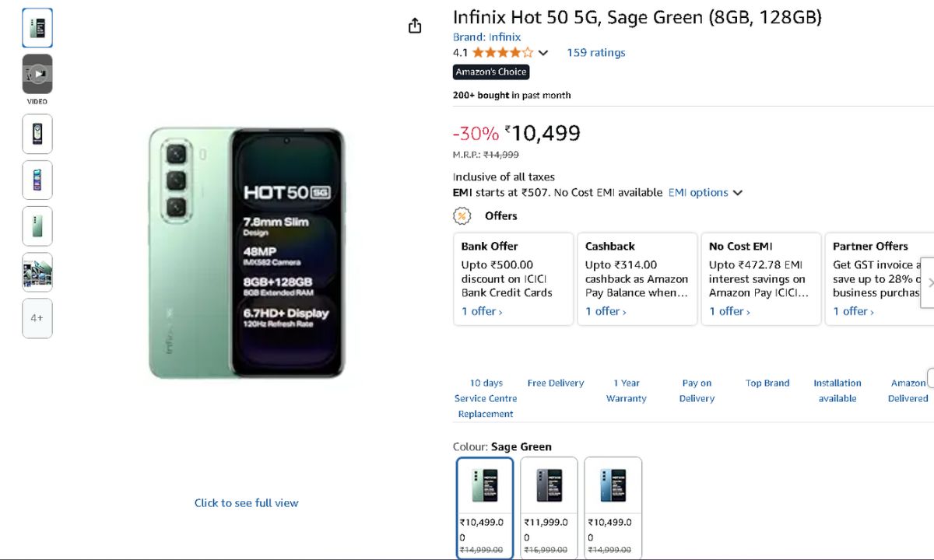
Task: Expand the rating breakdown chevron
Action: pos(543,53)
